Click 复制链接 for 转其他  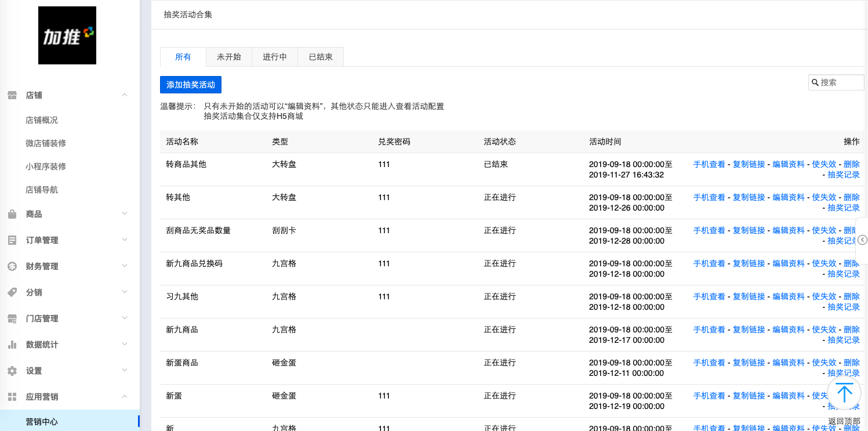point(749,197)
